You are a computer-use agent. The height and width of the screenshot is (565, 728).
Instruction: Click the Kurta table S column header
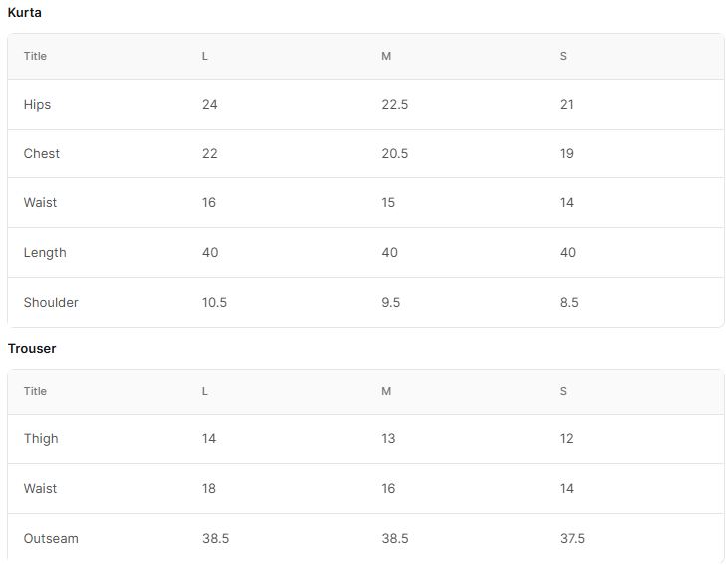point(563,56)
